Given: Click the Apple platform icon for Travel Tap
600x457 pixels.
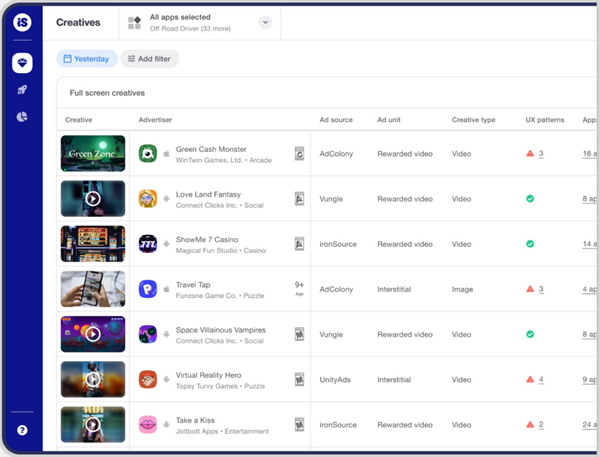Looking at the screenshot, I should point(166,289).
